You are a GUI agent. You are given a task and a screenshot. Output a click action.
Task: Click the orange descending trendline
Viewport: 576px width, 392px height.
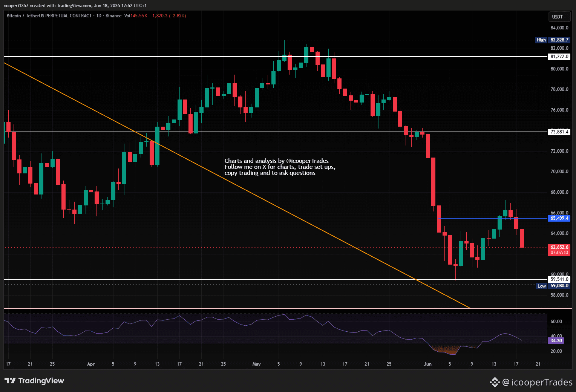[237, 185]
